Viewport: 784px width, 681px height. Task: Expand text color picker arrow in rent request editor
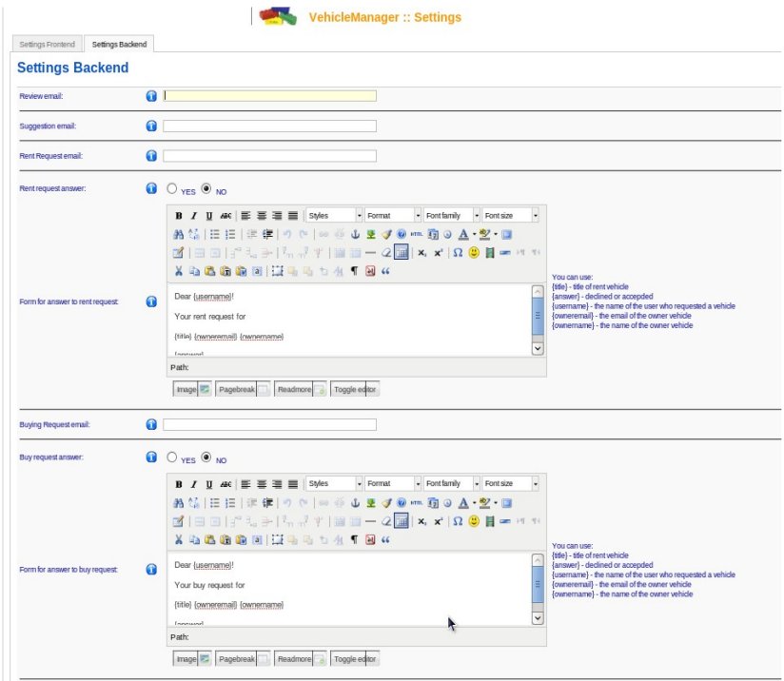[474, 234]
